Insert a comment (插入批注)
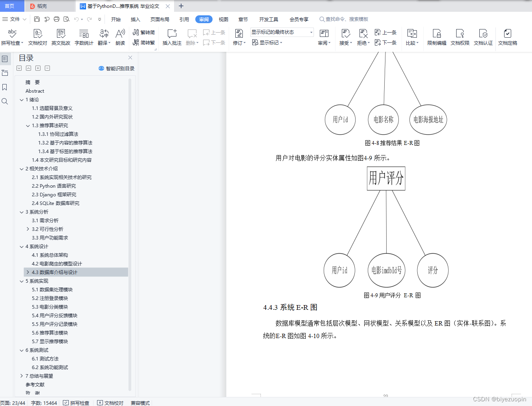This screenshot has width=532, height=406. (172, 37)
